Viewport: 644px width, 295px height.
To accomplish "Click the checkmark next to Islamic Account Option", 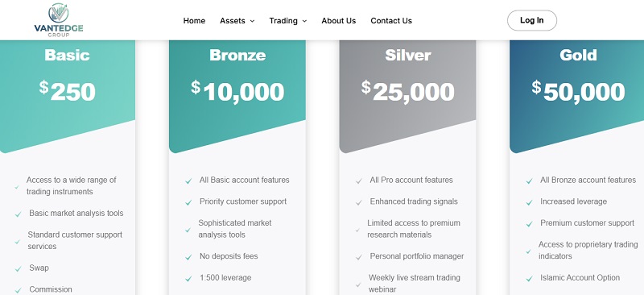I will [x=530, y=279].
